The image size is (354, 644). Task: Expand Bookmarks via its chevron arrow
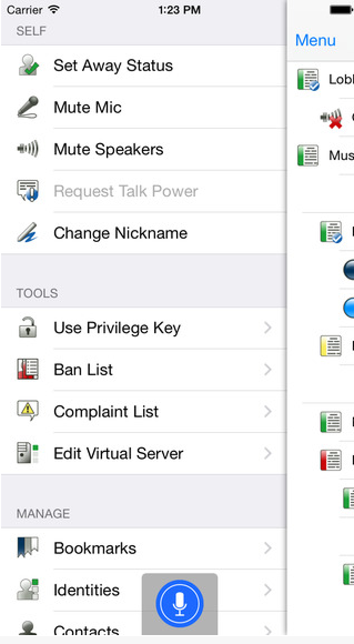(268, 548)
